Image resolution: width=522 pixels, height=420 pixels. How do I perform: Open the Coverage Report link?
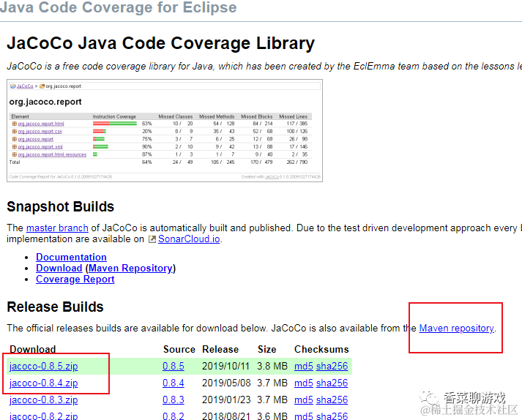pos(75,280)
